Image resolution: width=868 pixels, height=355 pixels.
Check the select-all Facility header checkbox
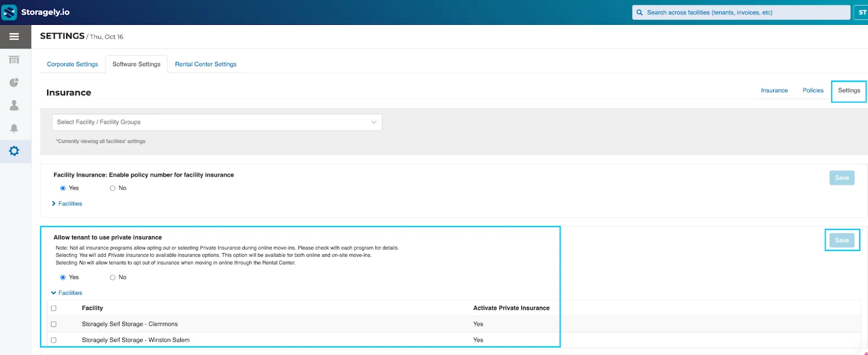pos(54,308)
